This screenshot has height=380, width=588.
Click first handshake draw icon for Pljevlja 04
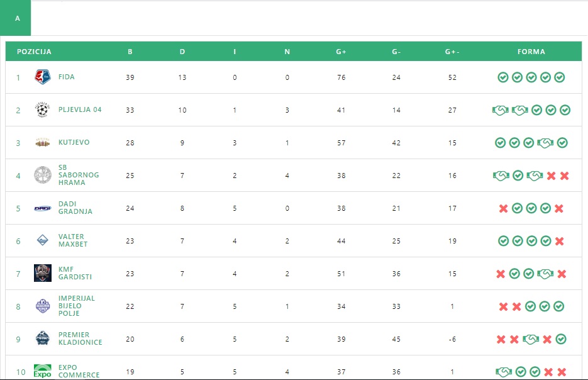500,110
